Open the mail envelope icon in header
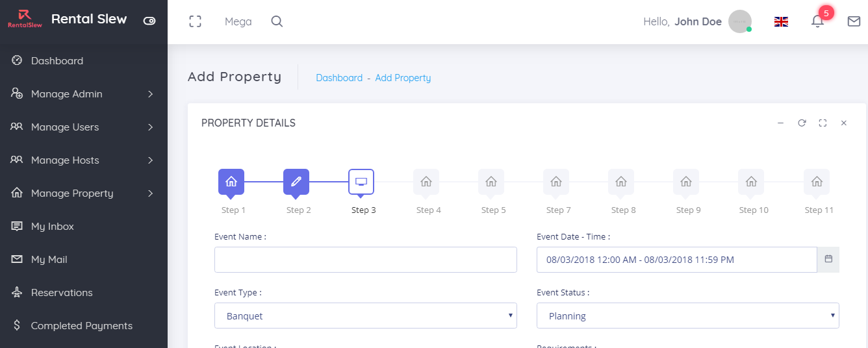Image resolution: width=868 pixels, height=348 pixels. pos(854,21)
